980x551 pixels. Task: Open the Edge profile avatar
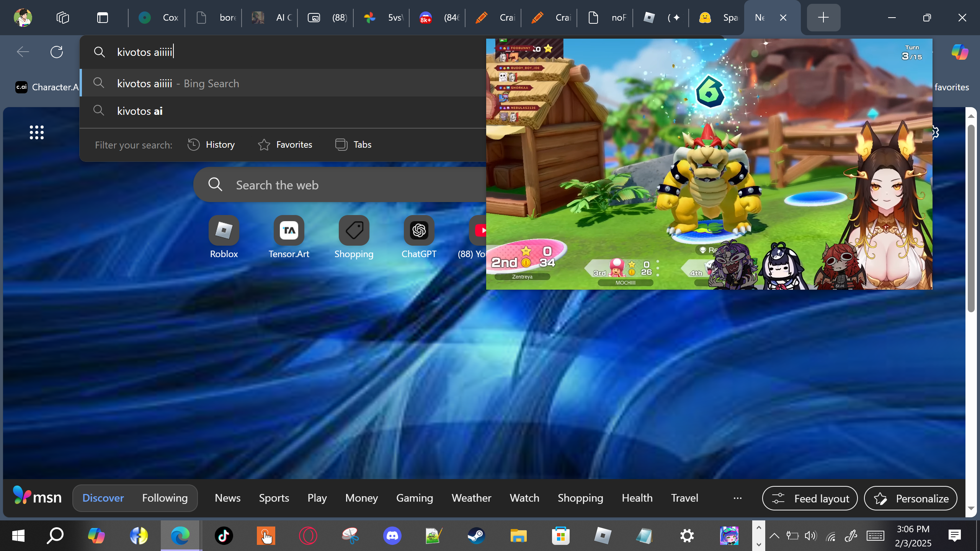[x=23, y=18]
